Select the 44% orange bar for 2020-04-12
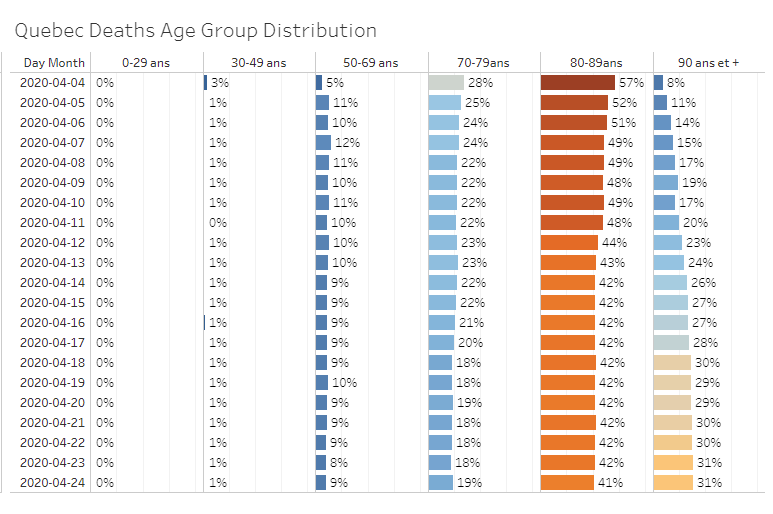773x514 pixels. tap(569, 243)
